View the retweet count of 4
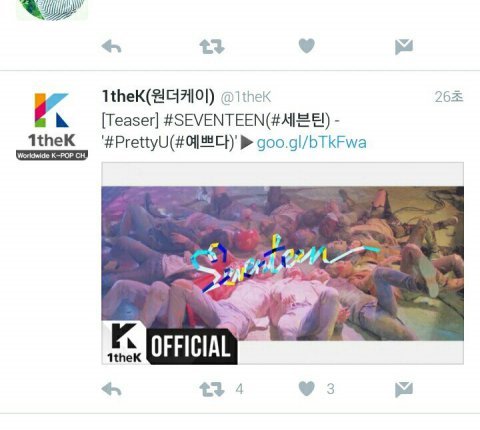The width and height of the screenshot is (480, 430). tap(239, 389)
